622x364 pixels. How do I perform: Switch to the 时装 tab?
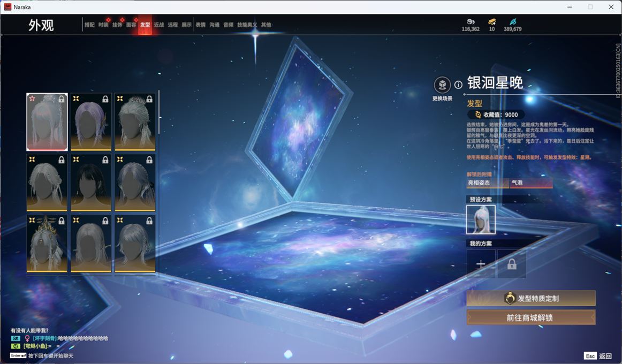point(103,25)
